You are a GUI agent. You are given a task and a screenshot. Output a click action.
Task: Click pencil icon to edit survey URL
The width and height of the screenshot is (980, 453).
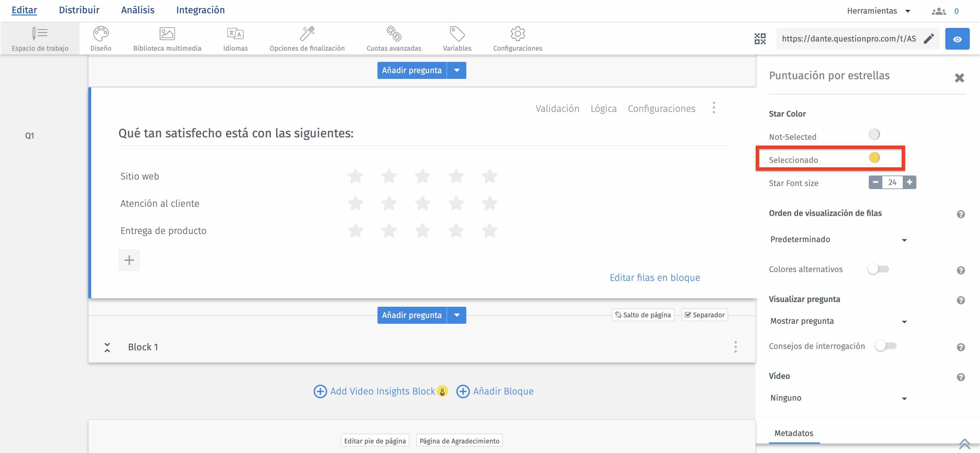click(929, 38)
